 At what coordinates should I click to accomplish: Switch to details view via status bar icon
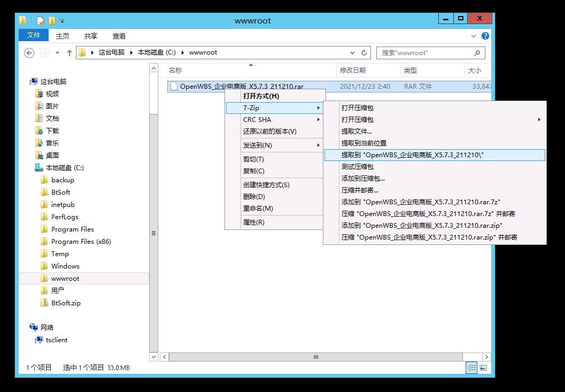point(471,367)
